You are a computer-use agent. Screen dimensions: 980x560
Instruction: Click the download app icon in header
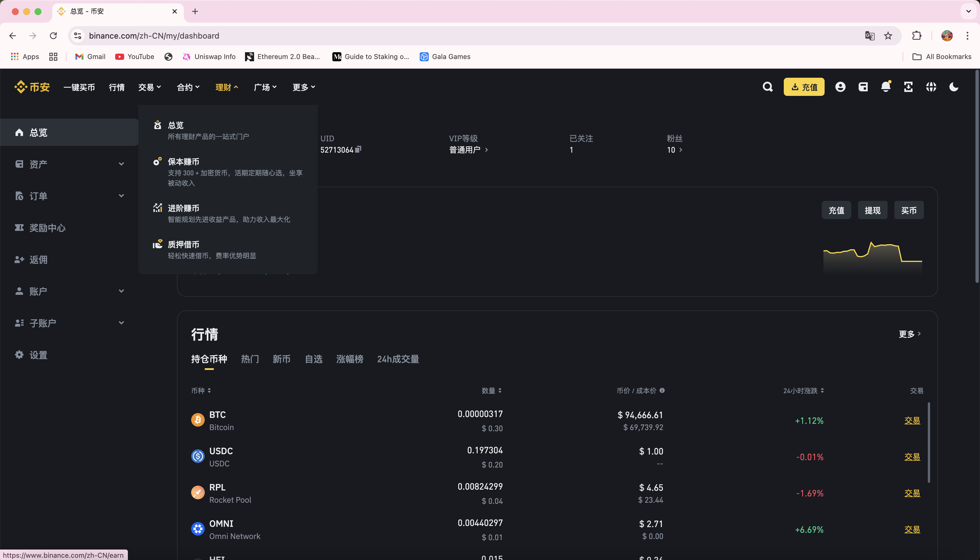(x=908, y=87)
